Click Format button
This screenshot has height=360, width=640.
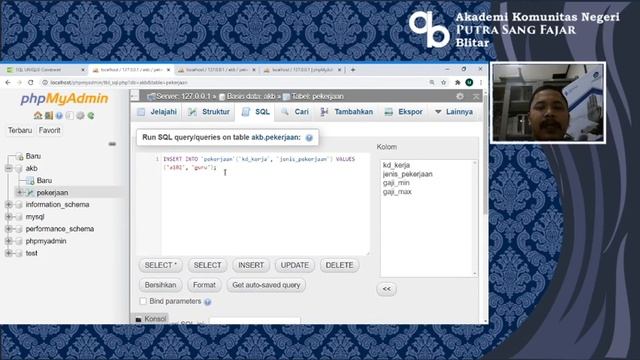click(204, 285)
